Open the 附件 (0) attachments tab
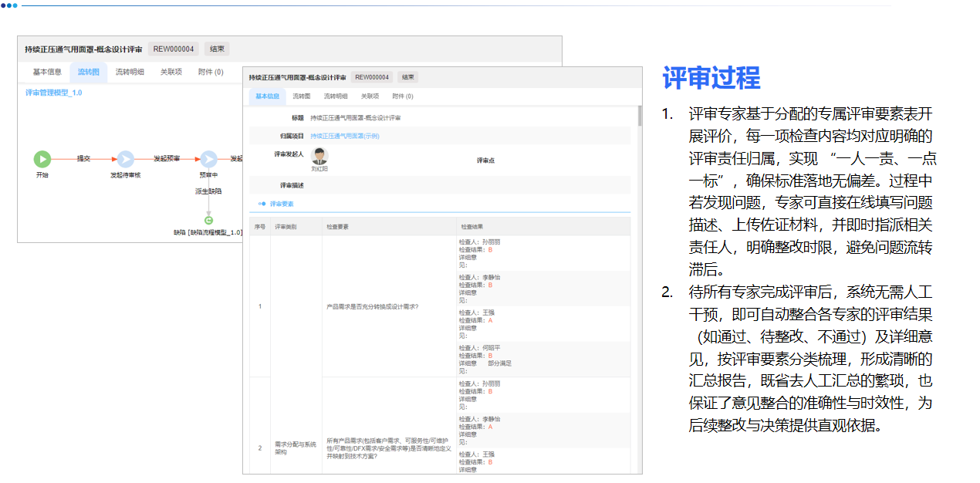 pos(404,96)
